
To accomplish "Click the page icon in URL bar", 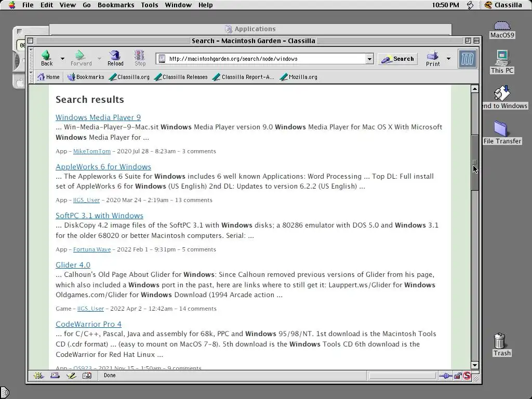I will pyautogui.click(x=162, y=59).
